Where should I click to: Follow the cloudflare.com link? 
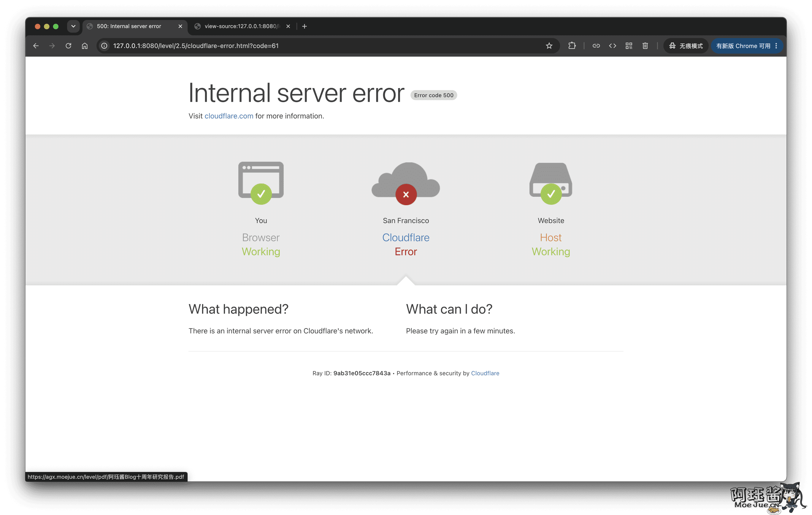point(229,116)
